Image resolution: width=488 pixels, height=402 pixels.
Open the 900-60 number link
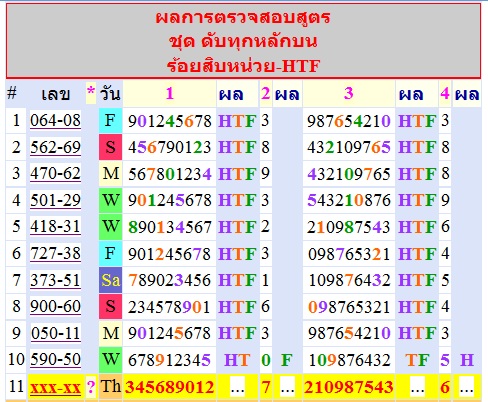coord(55,306)
